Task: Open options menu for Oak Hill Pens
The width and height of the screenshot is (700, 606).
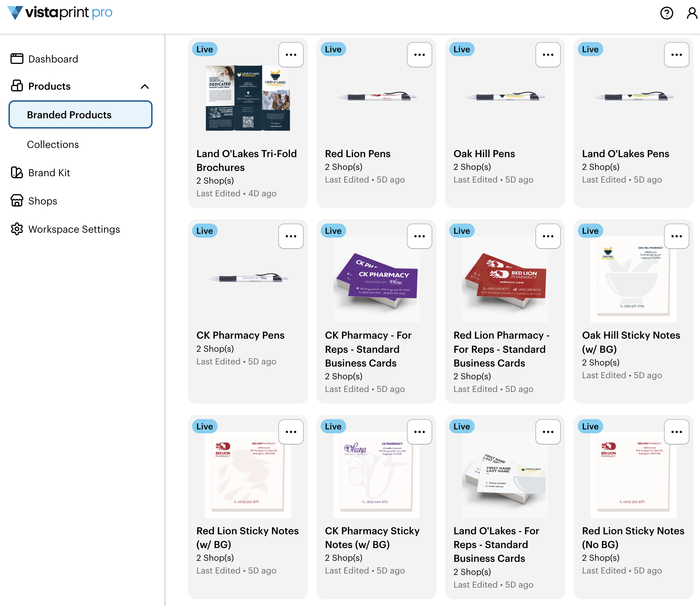Action: [548, 55]
